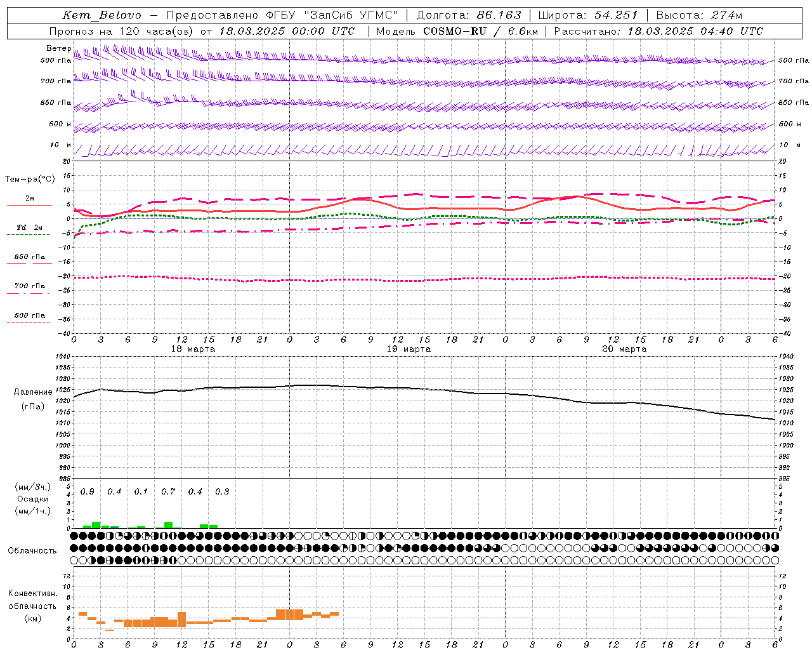Click the Давление pressure panel label

pyautogui.click(x=33, y=392)
